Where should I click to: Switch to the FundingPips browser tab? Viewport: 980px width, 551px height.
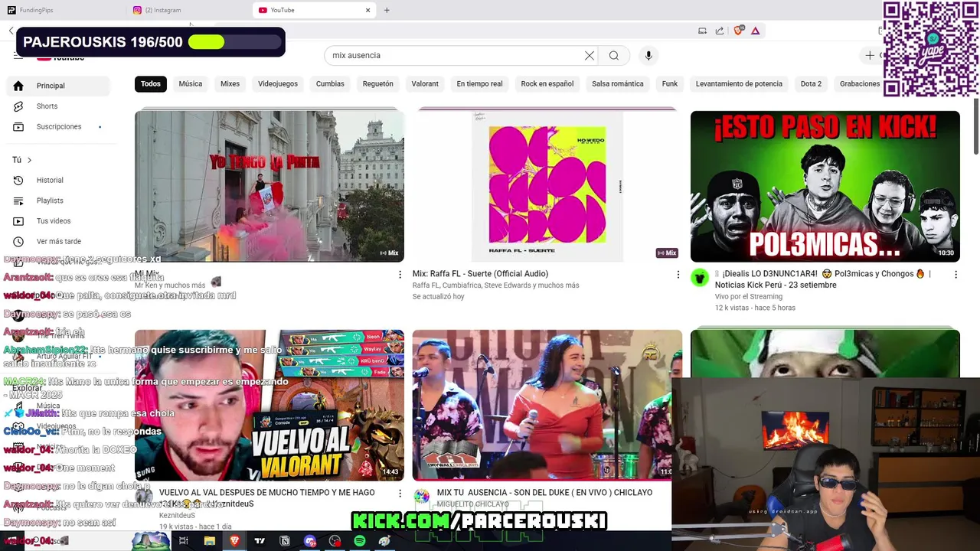[x=61, y=10]
